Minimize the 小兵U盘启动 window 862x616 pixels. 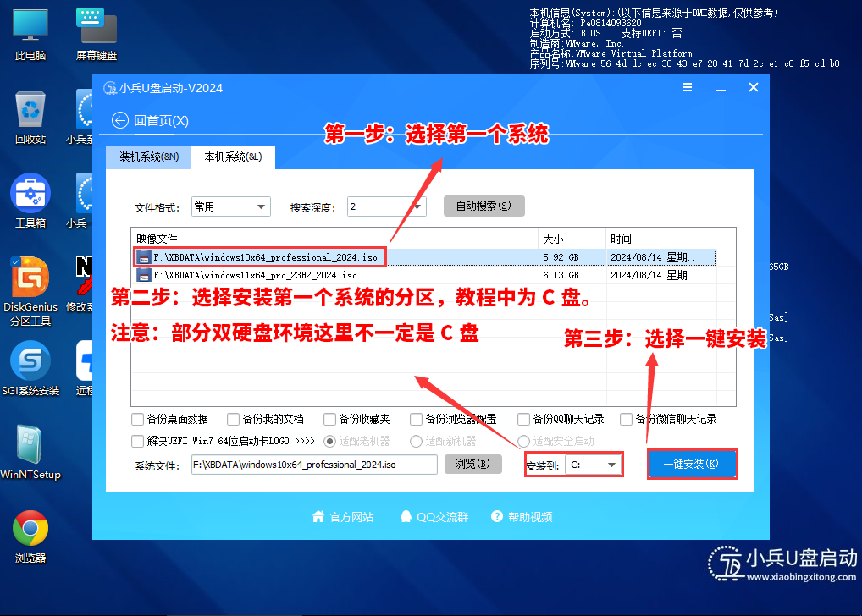click(720, 88)
